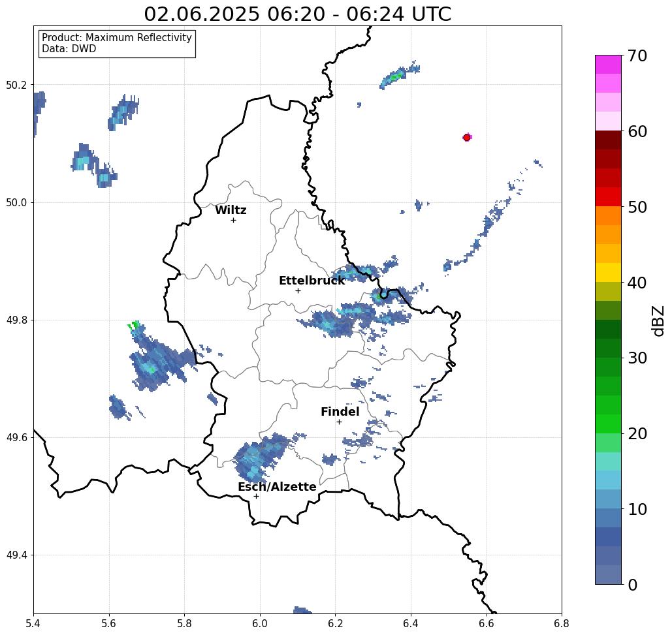Click the longitude tick label "6.8"
672x635 pixels.
(x=562, y=623)
